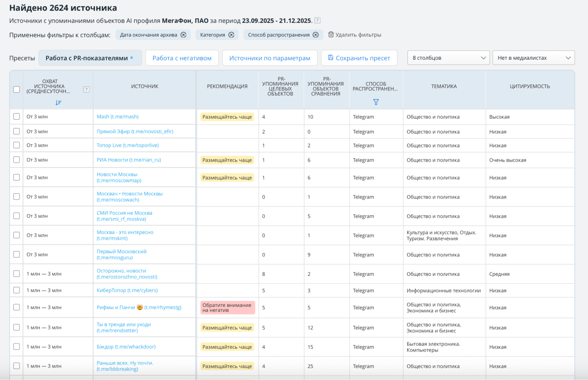This screenshot has height=380, width=588.
Task: Click the help question mark after the period dates
Action: (317, 20)
